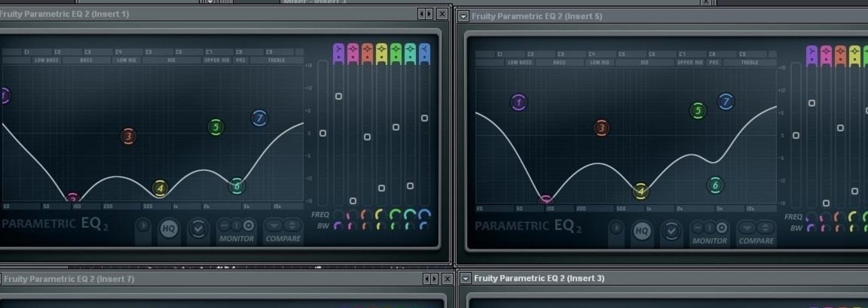Image resolution: width=868 pixels, height=308 pixels.
Task: Select band 6 node in Insert 1 EQ graph
Action: click(237, 186)
